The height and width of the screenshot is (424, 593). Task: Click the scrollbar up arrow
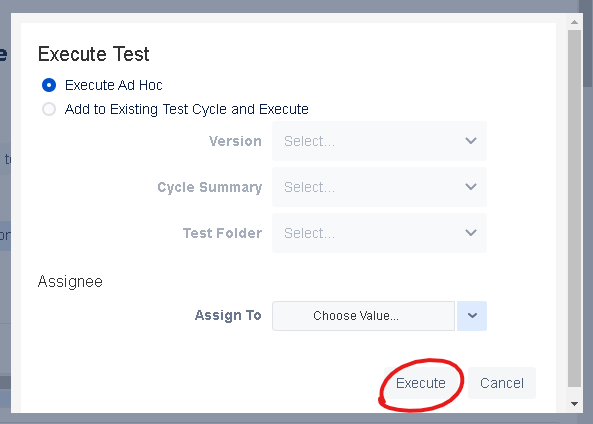(x=574, y=22)
